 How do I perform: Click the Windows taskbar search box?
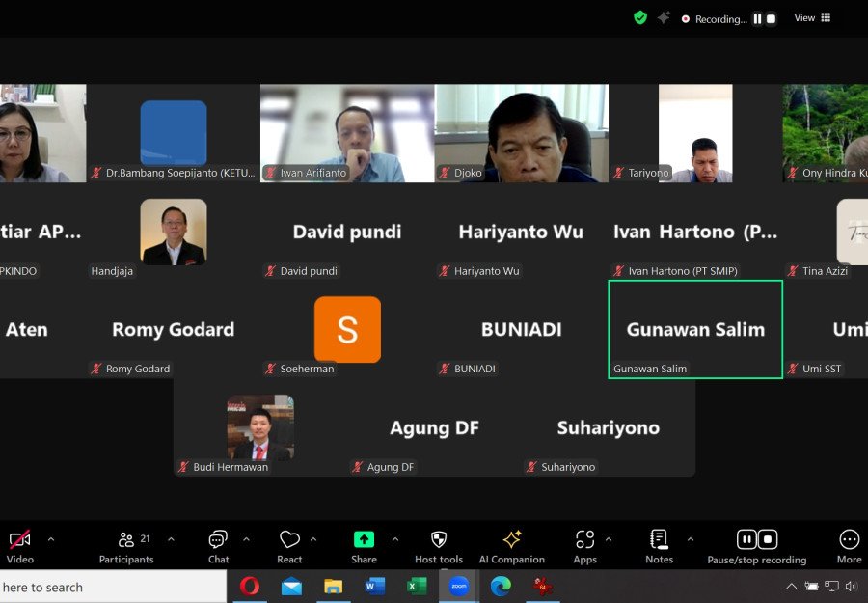coord(113,587)
